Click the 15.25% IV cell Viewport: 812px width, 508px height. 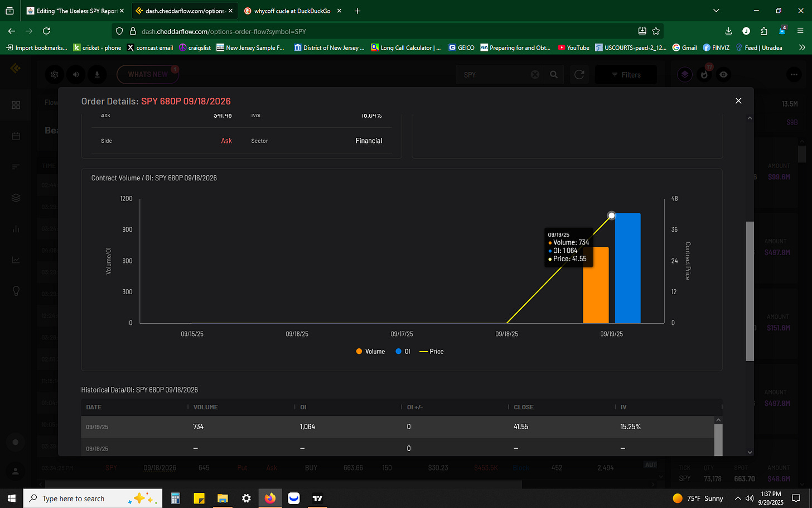point(630,426)
